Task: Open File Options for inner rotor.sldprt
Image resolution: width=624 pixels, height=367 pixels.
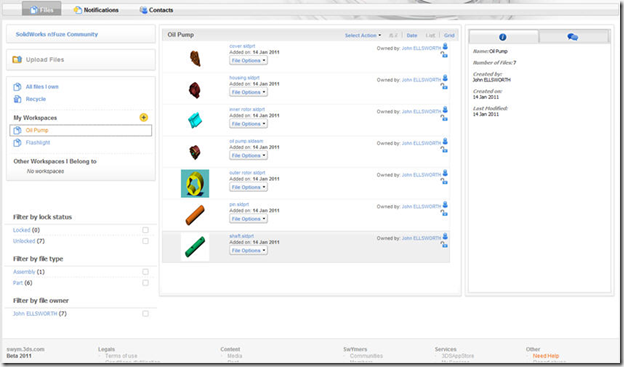Action: 248,124
